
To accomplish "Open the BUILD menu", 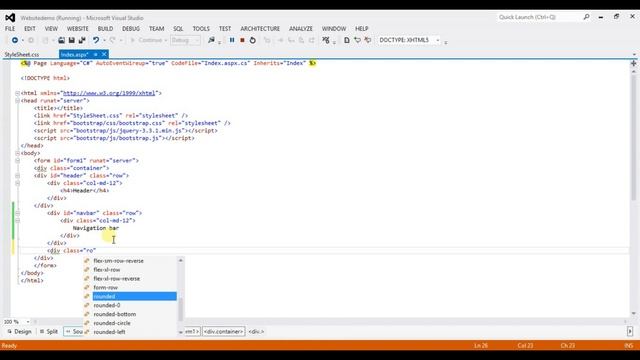I will tap(105, 29).
